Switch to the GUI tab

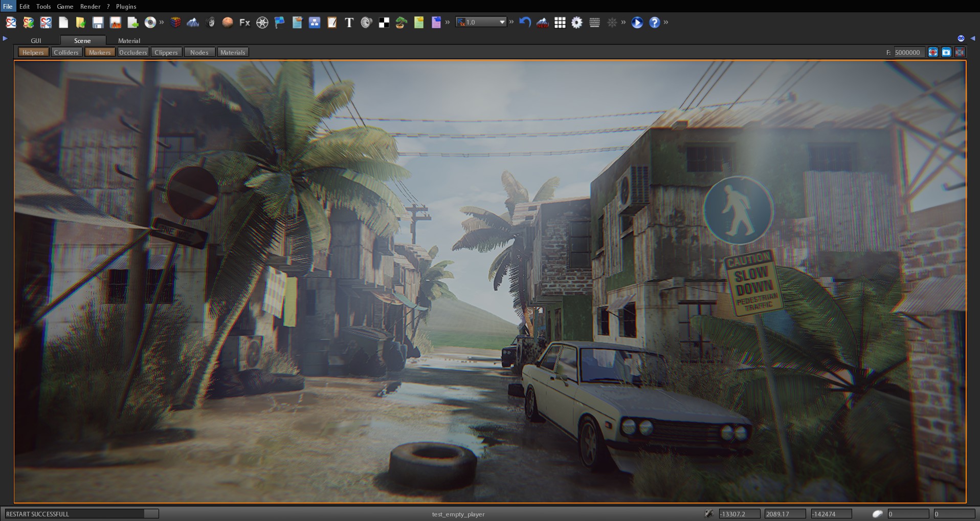(x=36, y=40)
